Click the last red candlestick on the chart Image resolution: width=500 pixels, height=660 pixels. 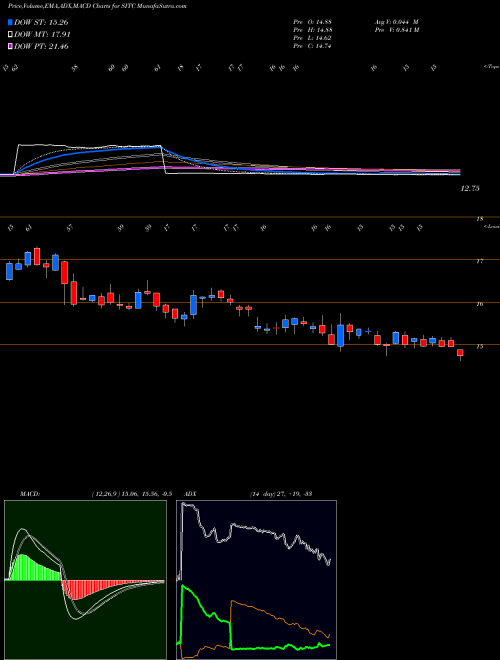(x=460, y=353)
